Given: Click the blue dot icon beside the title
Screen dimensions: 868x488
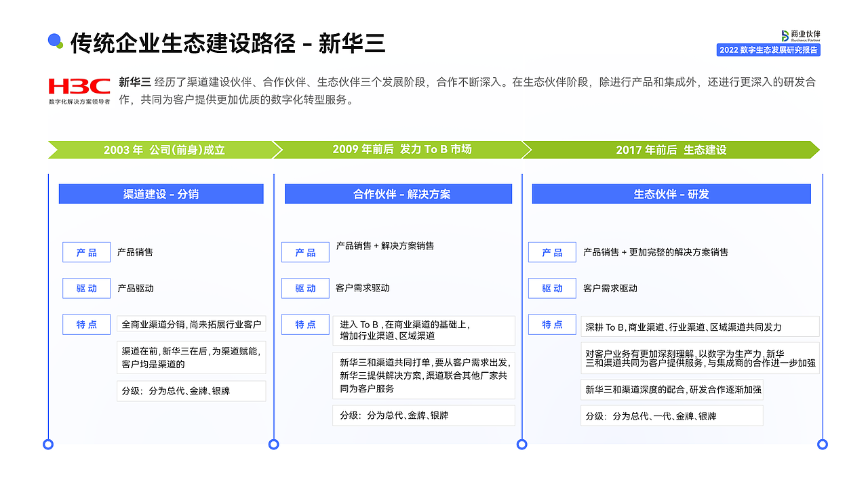Looking at the screenshot, I should click(x=56, y=41).
